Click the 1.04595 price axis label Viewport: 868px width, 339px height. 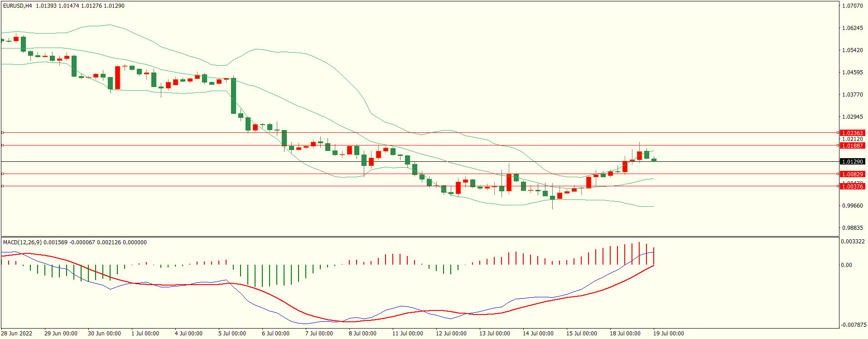[852, 73]
